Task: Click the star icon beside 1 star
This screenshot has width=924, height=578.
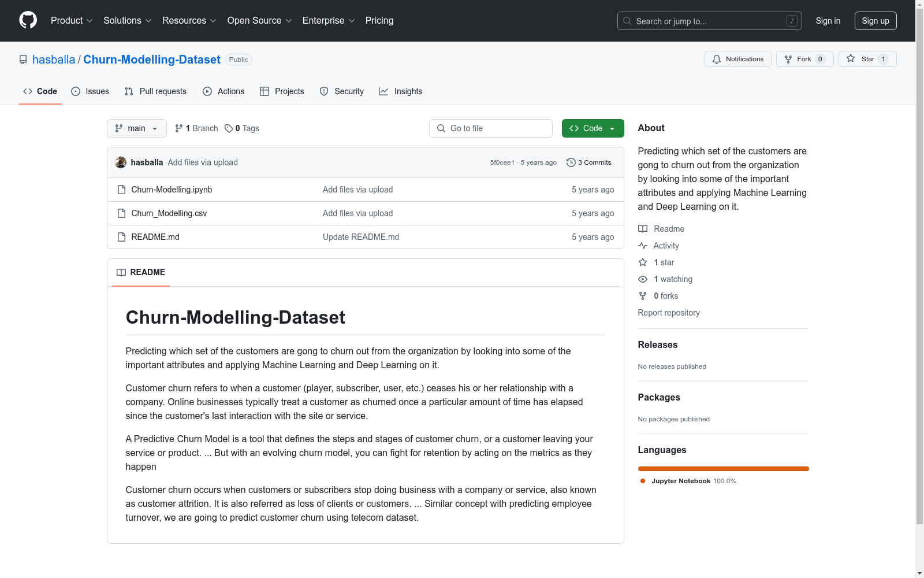Action: pyautogui.click(x=643, y=262)
